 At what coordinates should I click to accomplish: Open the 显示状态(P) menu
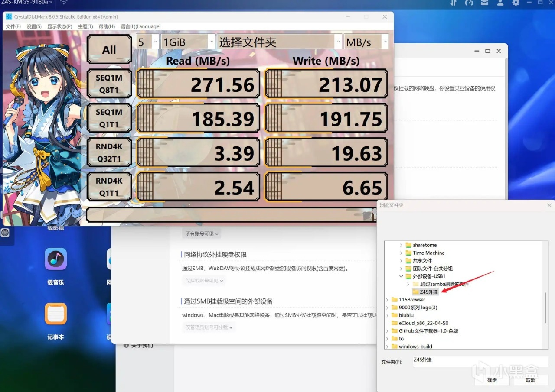pos(60,26)
